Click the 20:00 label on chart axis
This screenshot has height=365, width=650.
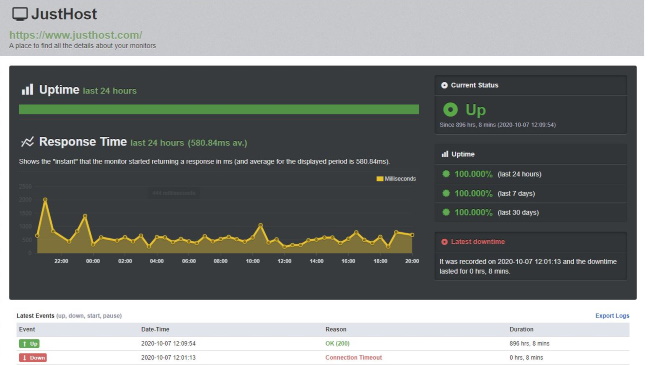pyautogui.click(x=412, y=261)
